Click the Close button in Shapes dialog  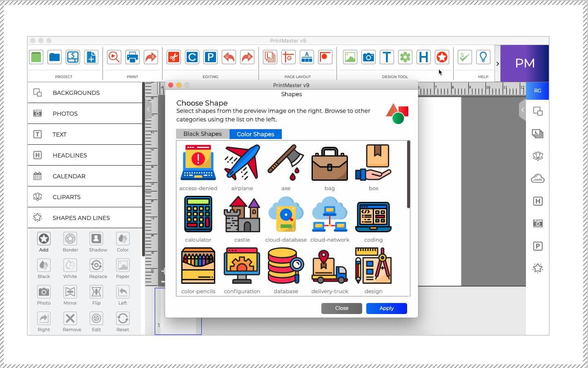[x=342, y=308]
